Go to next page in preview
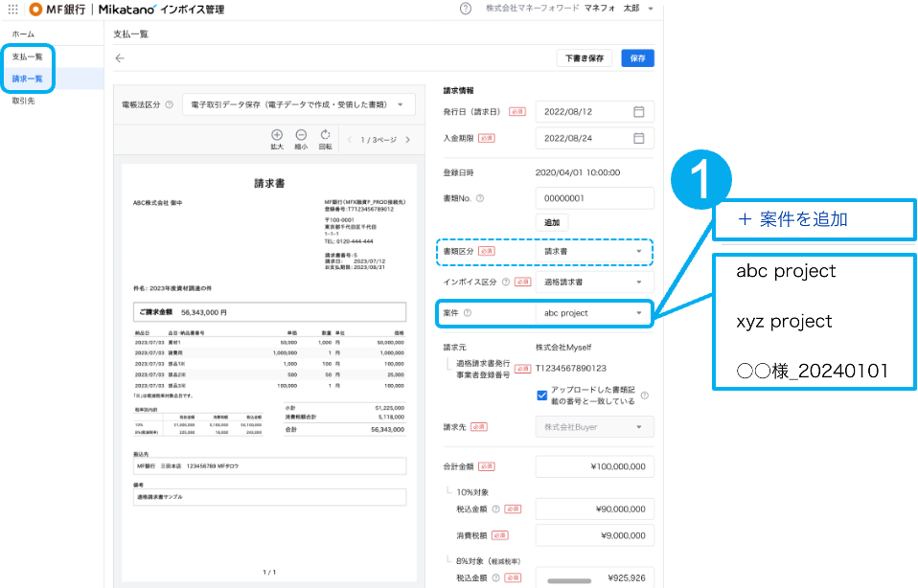Image resolution: width=918 pixels, height=588 pixels. (407, 140)
